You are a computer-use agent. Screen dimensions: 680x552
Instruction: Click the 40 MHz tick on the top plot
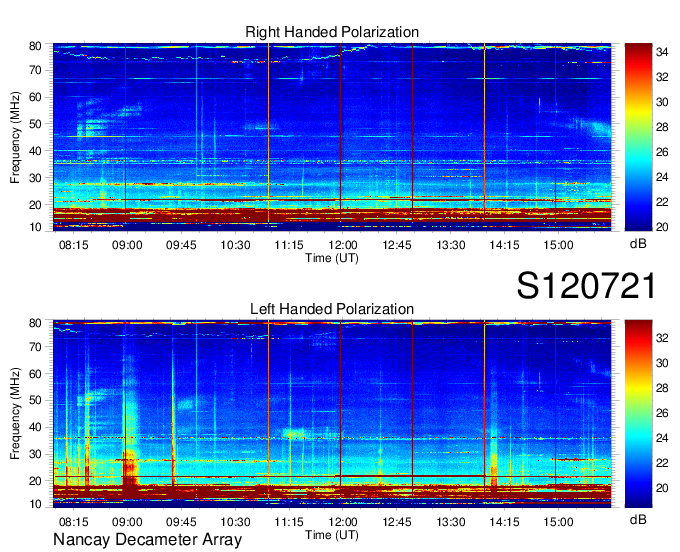click(x=35, y=151)
